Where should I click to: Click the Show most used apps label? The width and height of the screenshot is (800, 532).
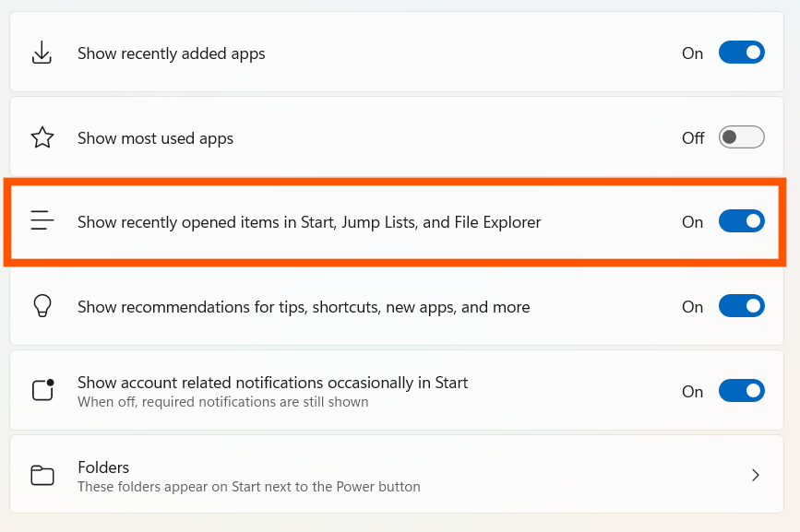(x=155, y=136)
